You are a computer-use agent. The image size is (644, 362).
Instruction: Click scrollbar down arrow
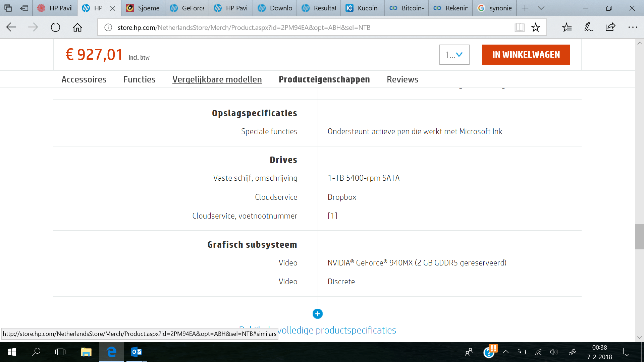(639, 338)
